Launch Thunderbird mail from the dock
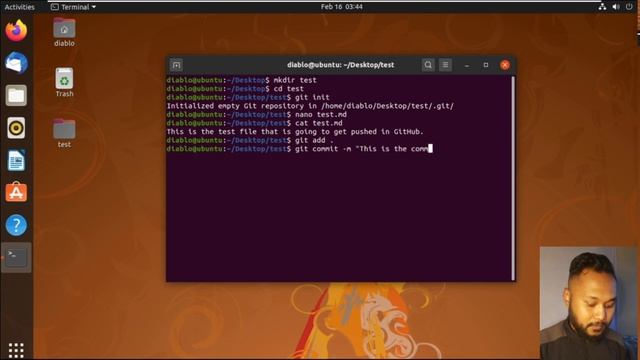This screenshot has width=640, height=360. point(16,63)
